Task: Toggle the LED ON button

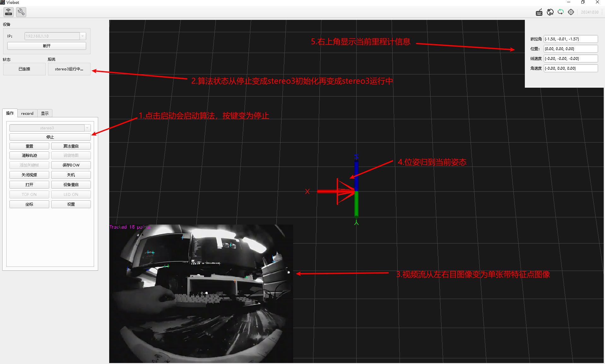Action: tap(71, 194)
